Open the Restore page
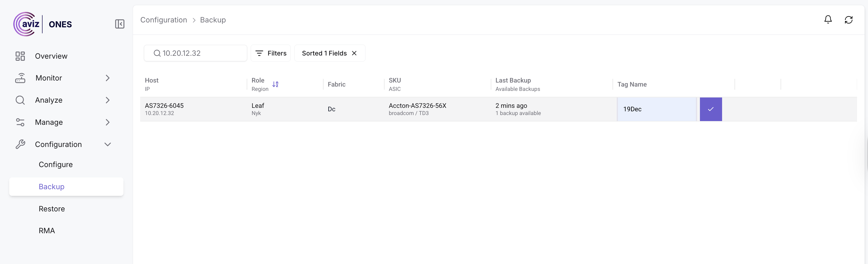Image resolution: width=868 pixels, height=264 pixels. point(52,209)
